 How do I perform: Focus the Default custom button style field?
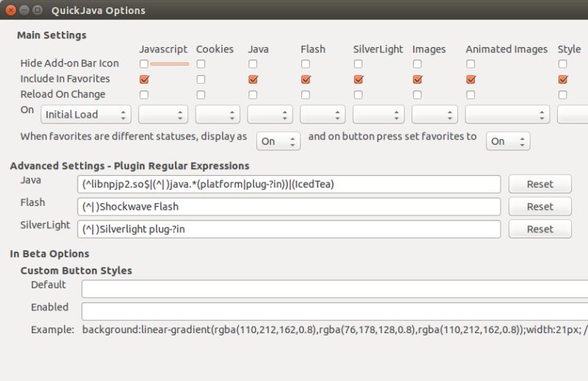click(x=335, y=289)
